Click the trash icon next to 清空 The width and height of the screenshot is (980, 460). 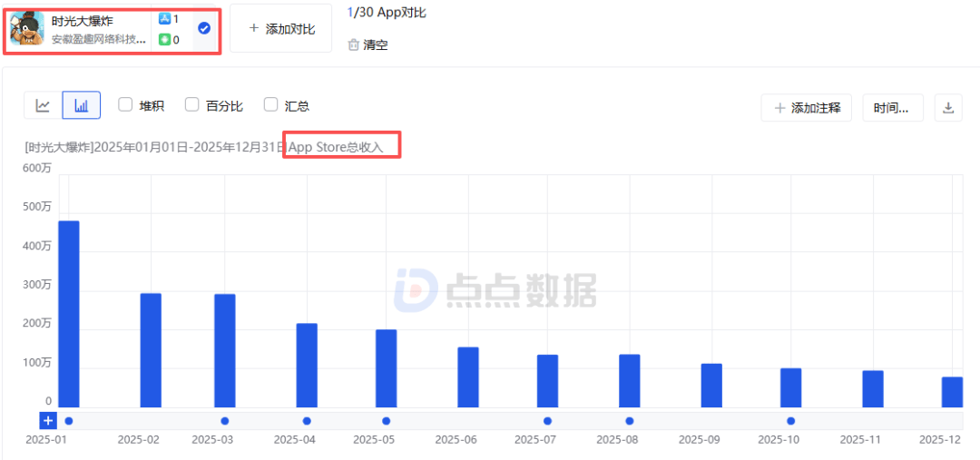pos(353,44)
